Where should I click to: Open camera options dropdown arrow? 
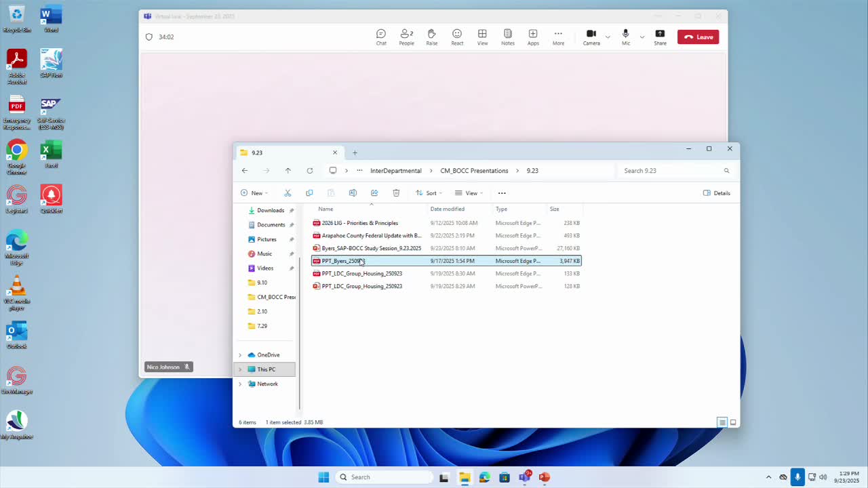(x=608, y=37)
